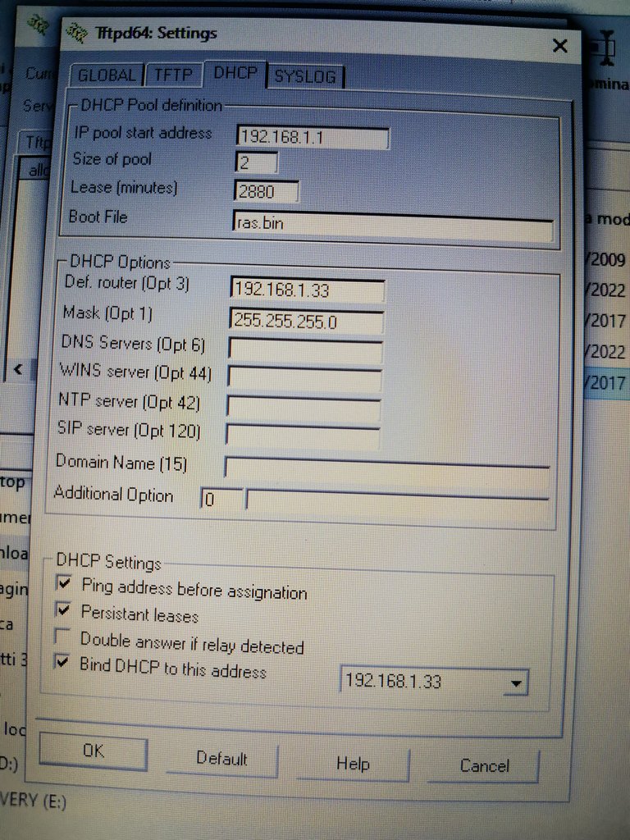Screen dimensions: 630x840
Task: Click the SIP server (Opt 120) field
Action: click(x=303, y=436)
